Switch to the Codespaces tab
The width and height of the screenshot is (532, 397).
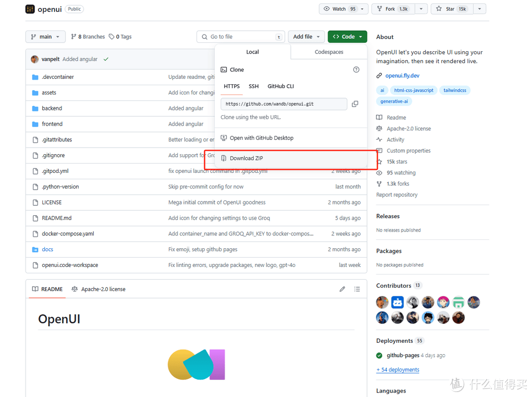[x=329, y=52]
